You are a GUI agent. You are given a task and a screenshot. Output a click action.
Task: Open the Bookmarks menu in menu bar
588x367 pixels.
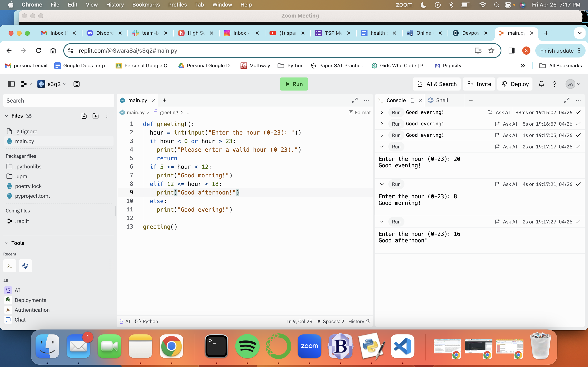tap(146, 5)
